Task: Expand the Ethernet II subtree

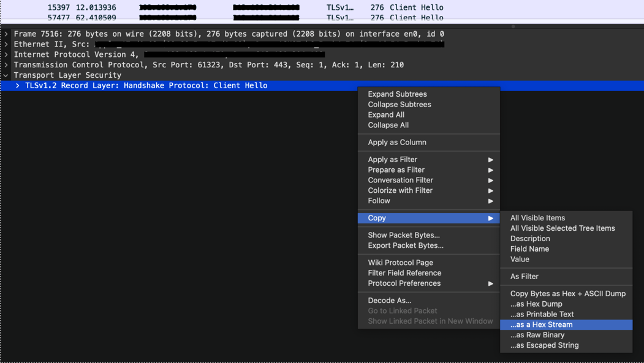Action: [6, 44]
